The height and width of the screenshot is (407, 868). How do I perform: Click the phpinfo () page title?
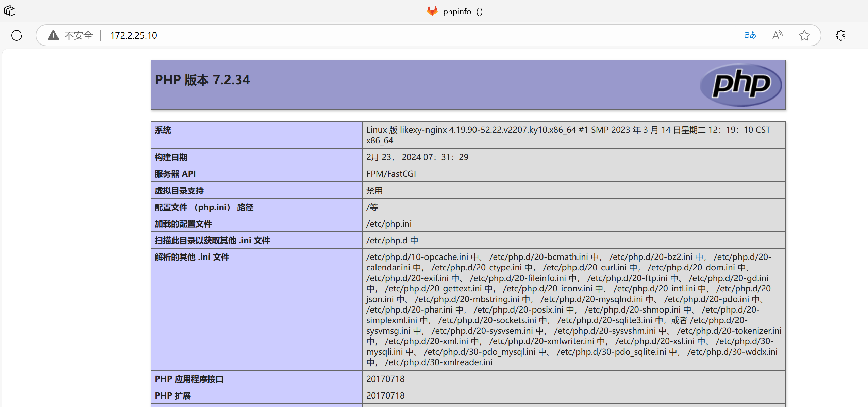click(x=463, y=12)
